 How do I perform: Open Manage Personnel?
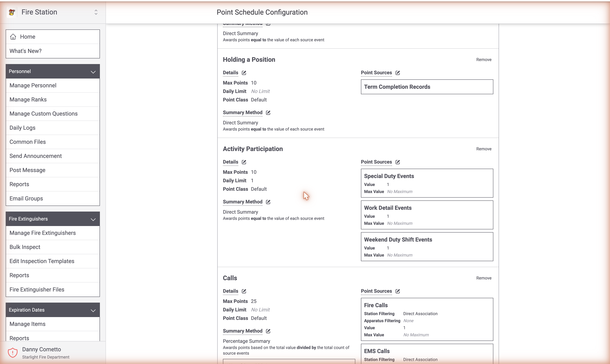(x=53, y=85)
